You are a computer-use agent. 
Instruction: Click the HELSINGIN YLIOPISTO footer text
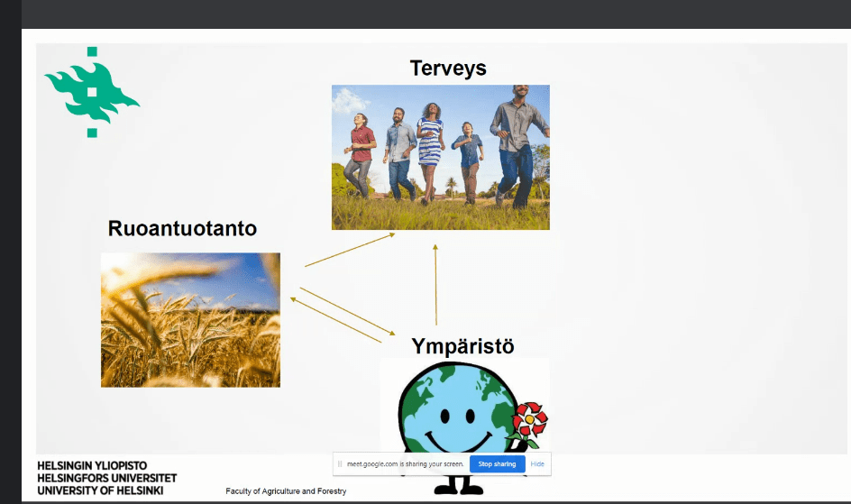92,466
